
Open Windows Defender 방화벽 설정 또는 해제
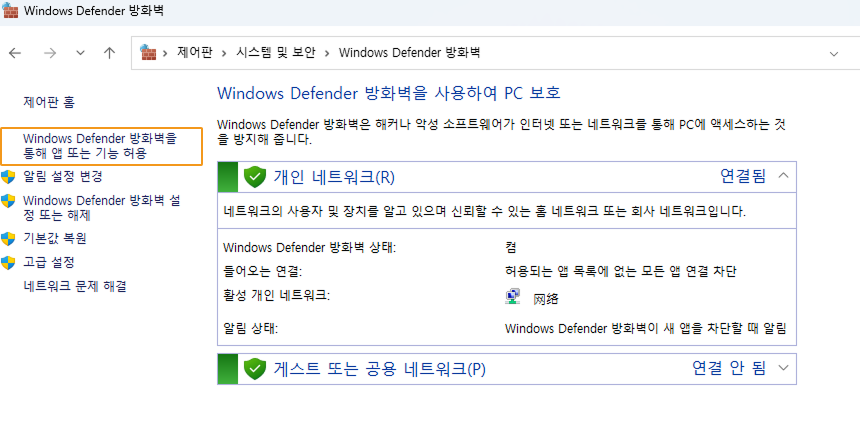point(101,208)
